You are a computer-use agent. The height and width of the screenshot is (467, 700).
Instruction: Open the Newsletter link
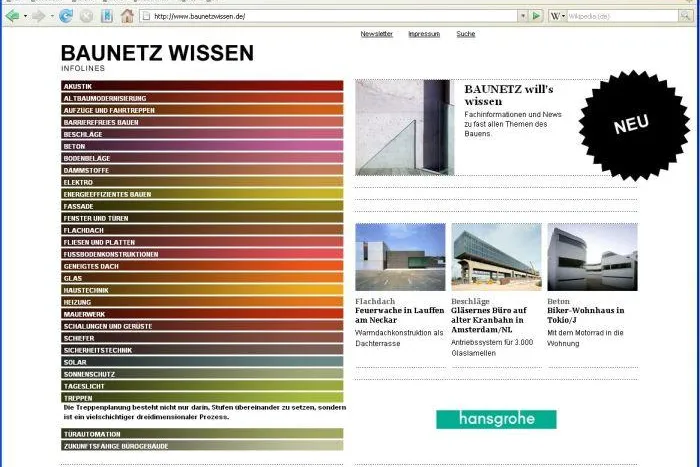[x=376, y=34]
